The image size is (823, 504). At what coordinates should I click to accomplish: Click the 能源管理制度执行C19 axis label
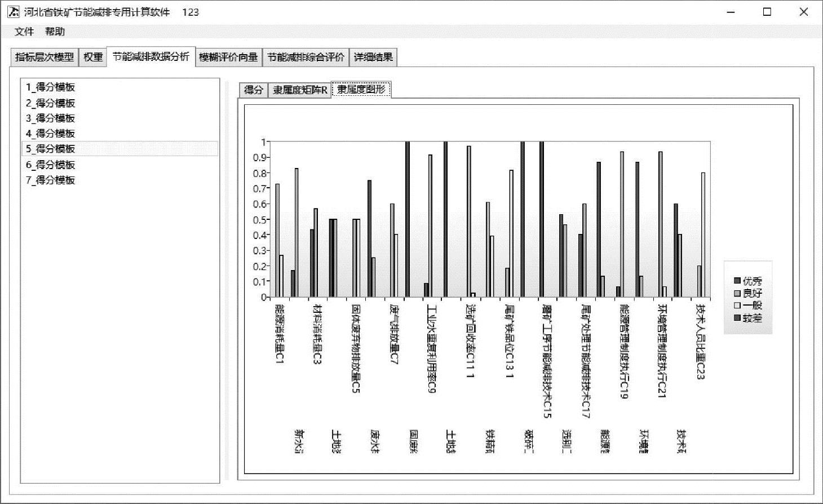[623, 351]
